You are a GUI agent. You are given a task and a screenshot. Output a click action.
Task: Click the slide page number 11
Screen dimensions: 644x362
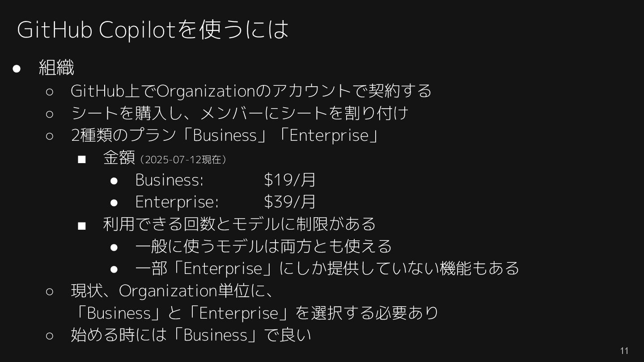point(624,351)
